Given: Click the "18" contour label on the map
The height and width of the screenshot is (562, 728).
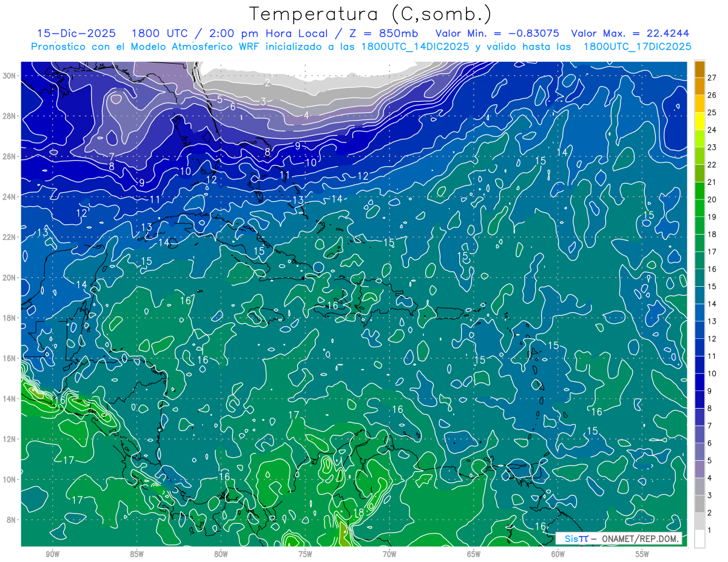Looking at the screenshot, I should coord(359,512).
